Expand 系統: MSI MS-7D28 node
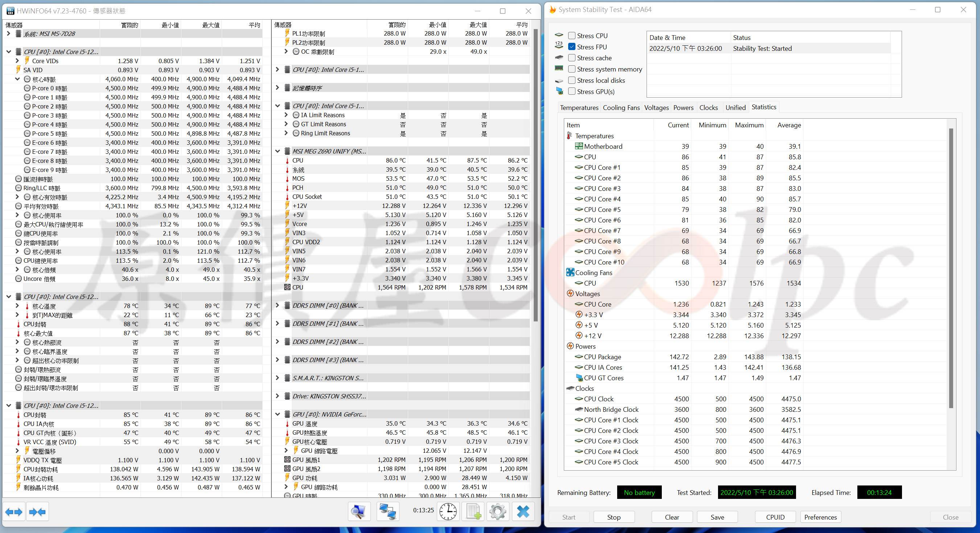Viewport: 980px width, 533px height. 8,33
